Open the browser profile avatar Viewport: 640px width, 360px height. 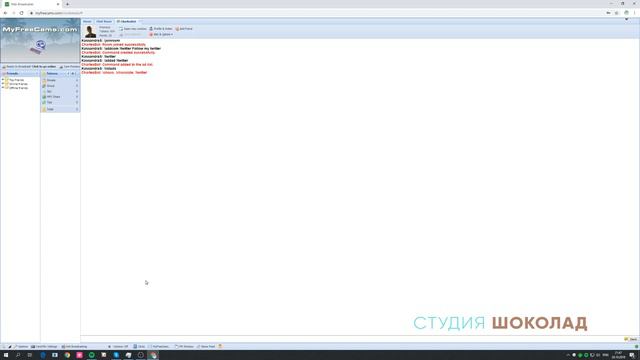(626, 13)
